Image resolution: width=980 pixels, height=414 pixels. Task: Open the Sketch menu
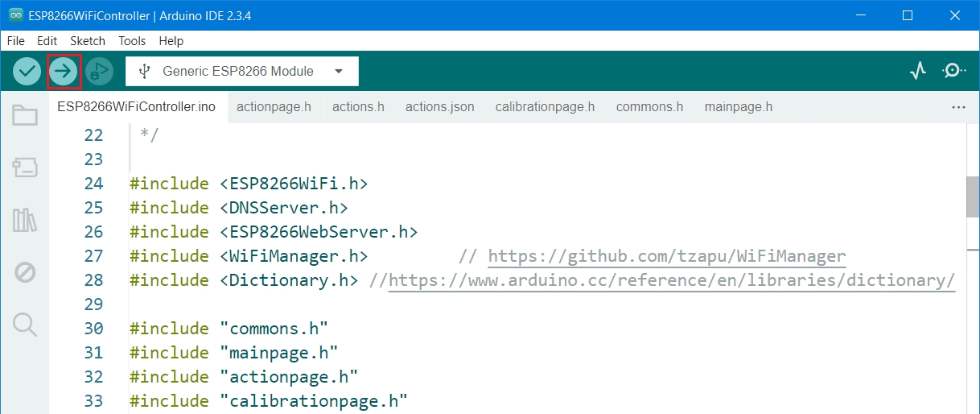tap(88, 40)
